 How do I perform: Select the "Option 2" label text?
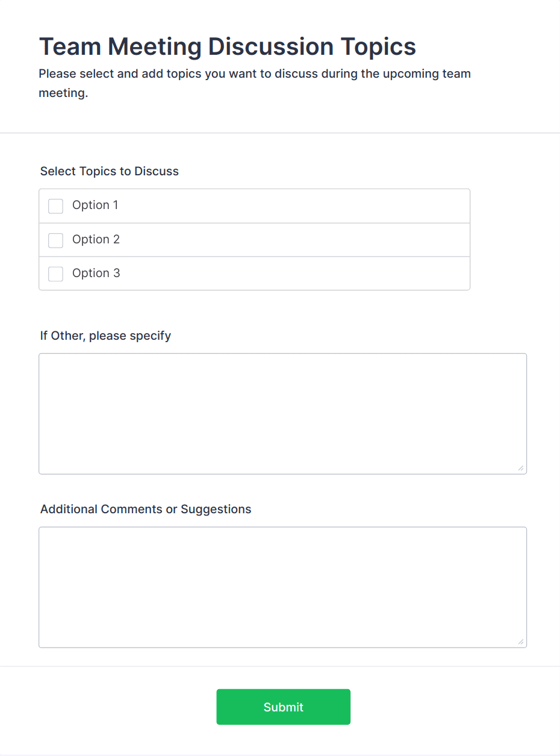[x=96, y=239]
